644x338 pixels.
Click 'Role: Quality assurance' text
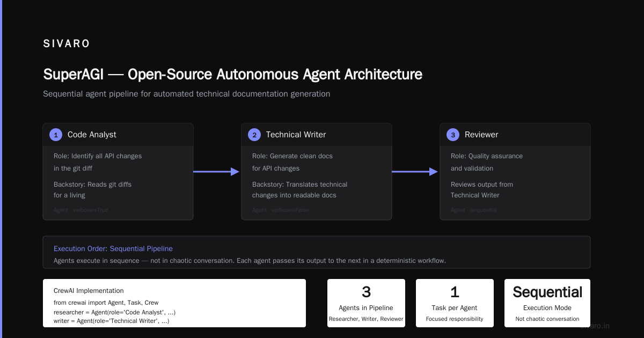487,156
